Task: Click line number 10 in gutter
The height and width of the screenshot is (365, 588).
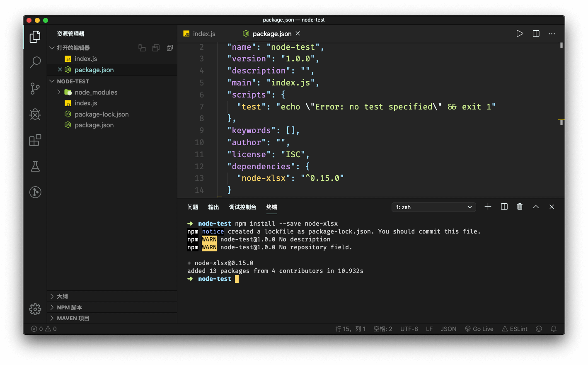Action: pyautogui.click(x=199, y=142)
